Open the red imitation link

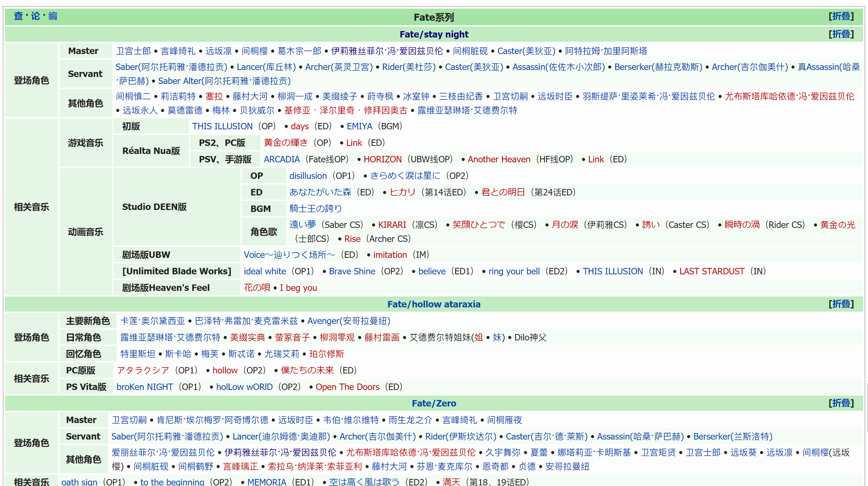pyautogui.click(x=390, y=255)
